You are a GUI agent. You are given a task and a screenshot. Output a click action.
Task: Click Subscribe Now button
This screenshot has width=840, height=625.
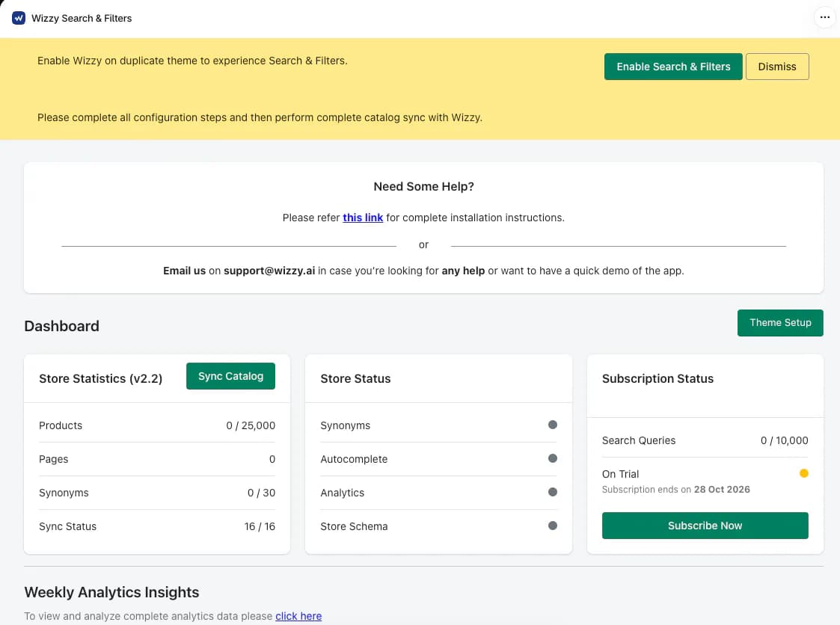[x=705, y=526]
